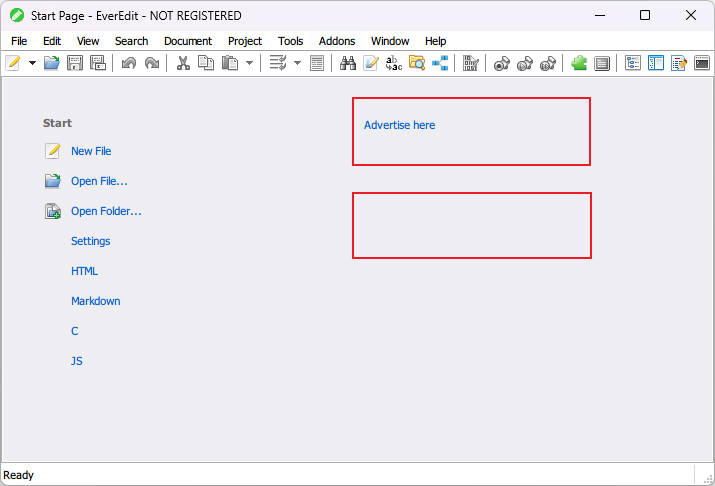
Task: Open the File menu
Action: point(19,41)
